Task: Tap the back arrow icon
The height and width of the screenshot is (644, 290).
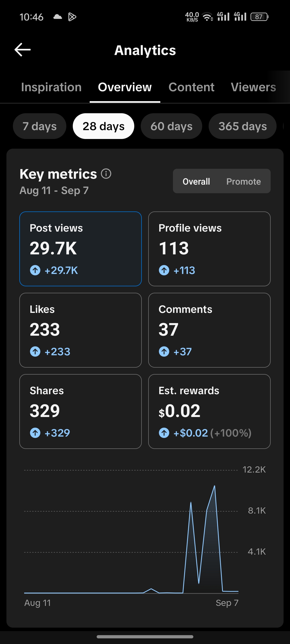Action: (x=23, y=50)
